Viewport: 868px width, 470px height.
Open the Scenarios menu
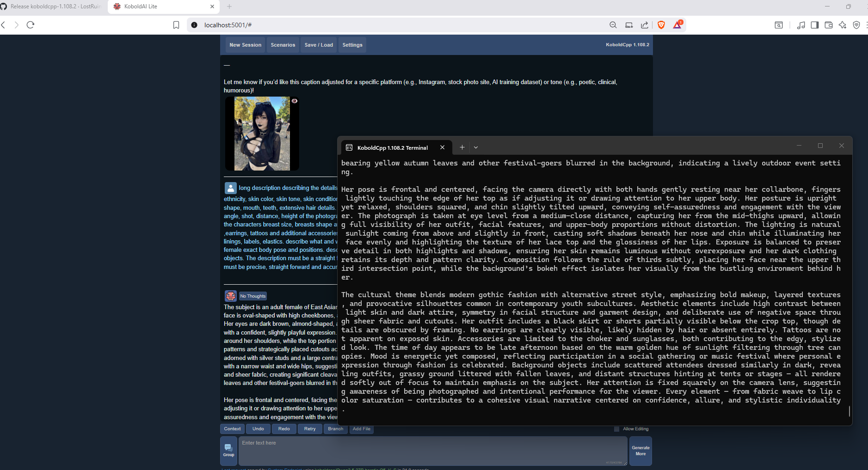(283, 45)
